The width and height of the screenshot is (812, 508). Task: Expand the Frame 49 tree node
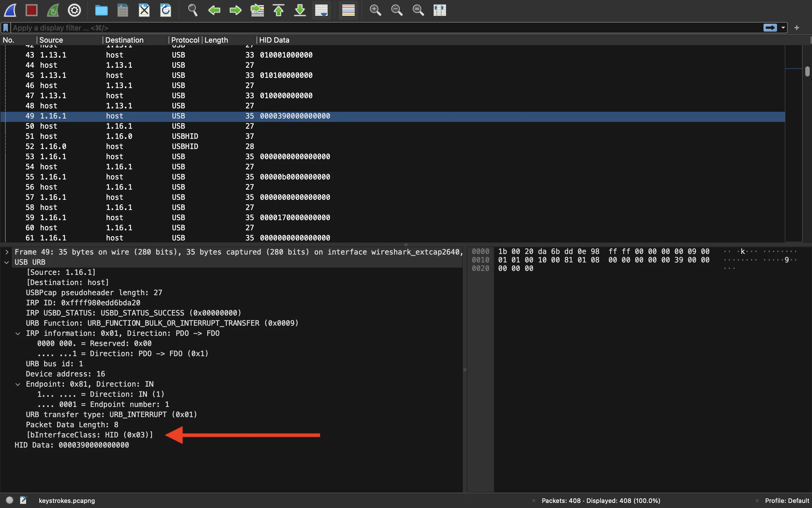pos(7,252)
